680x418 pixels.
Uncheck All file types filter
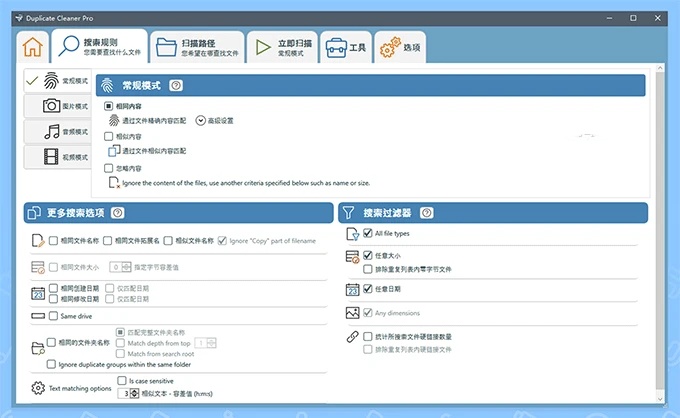[x=368, y=233]
